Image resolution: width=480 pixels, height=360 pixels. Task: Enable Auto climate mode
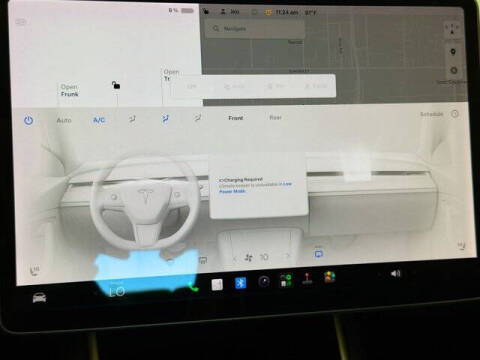point(64,120)
